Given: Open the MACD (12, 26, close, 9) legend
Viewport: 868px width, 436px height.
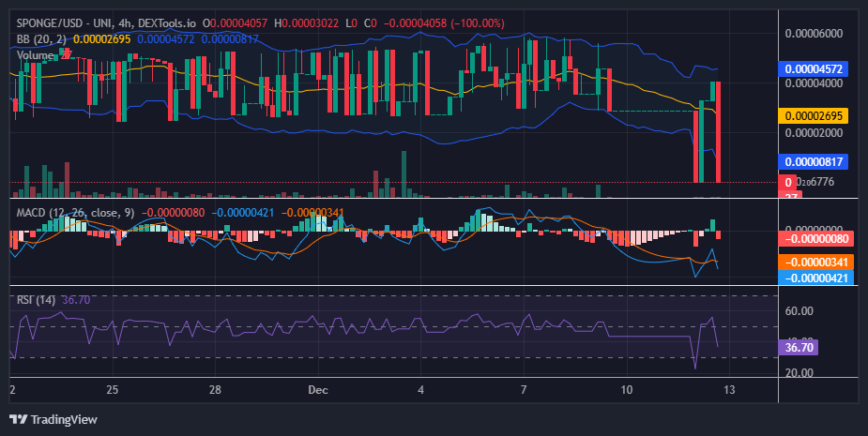Looking at the screenshot, I should [x=75, y=213].
